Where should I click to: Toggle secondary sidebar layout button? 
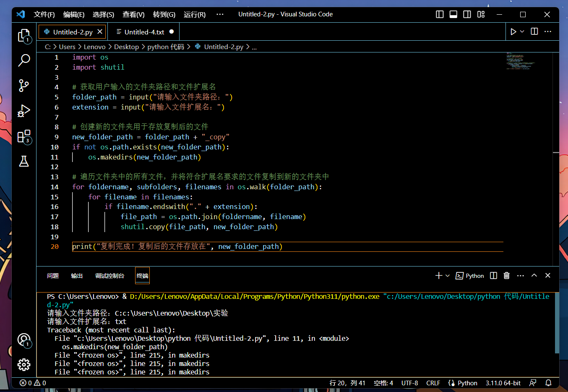click(467, 14)
